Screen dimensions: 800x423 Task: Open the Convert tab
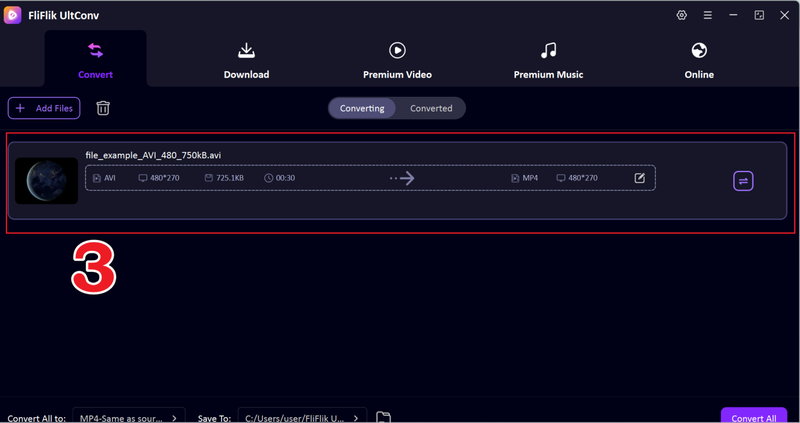click(x=95, y=60)
